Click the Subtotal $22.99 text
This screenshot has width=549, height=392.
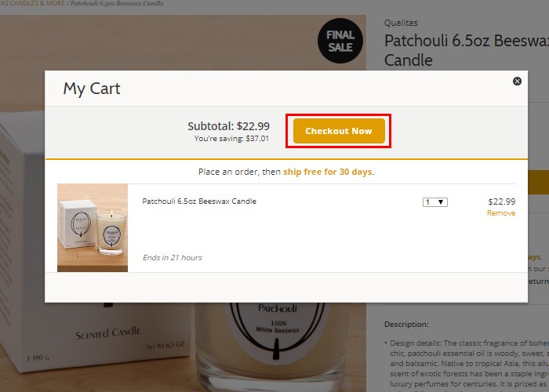click(228, 125)
